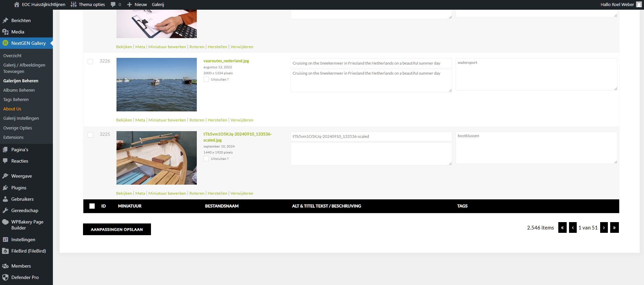Click the tags field containing watersport
The width and height of the screenshot is (644, 285).
point(536,74)
